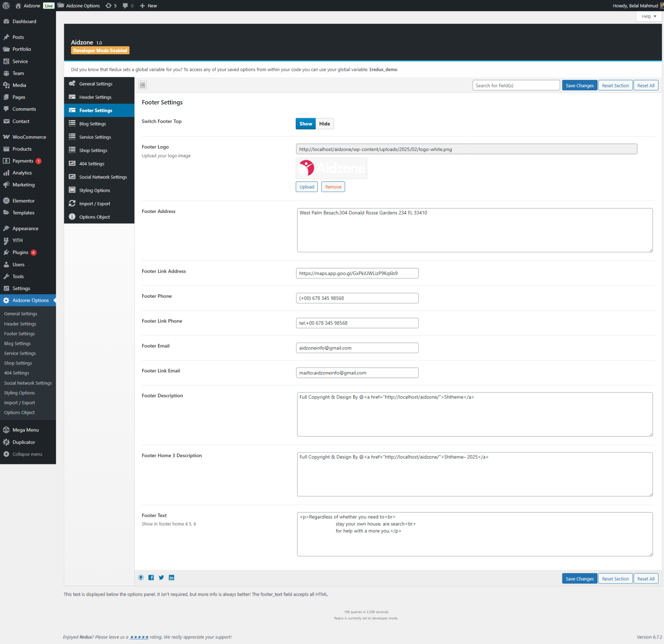Click the WordPress logo icon

tap(6, 6)
